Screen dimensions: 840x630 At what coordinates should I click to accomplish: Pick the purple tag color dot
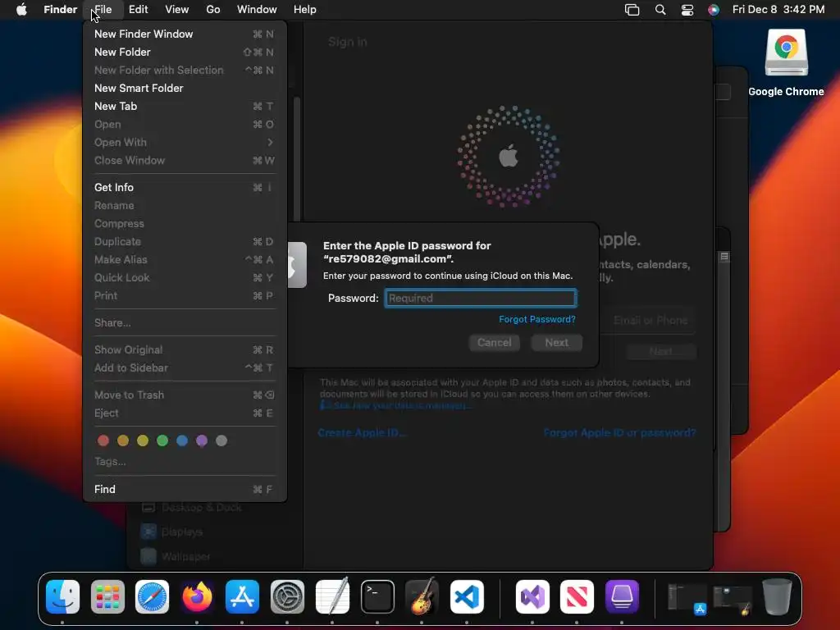coord(202,441)
